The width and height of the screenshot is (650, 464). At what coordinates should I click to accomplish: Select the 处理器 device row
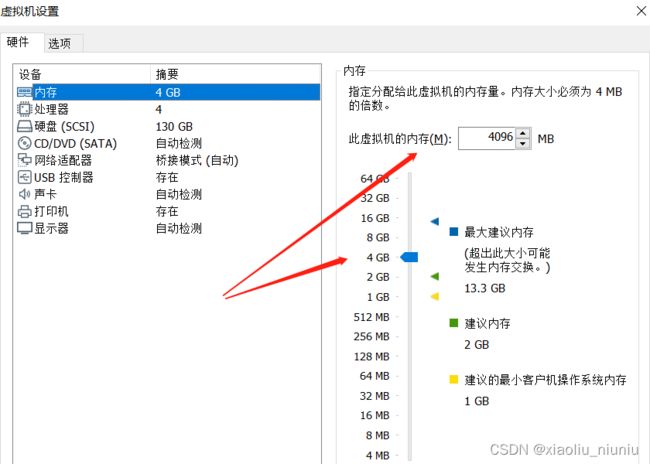point(168,109)
